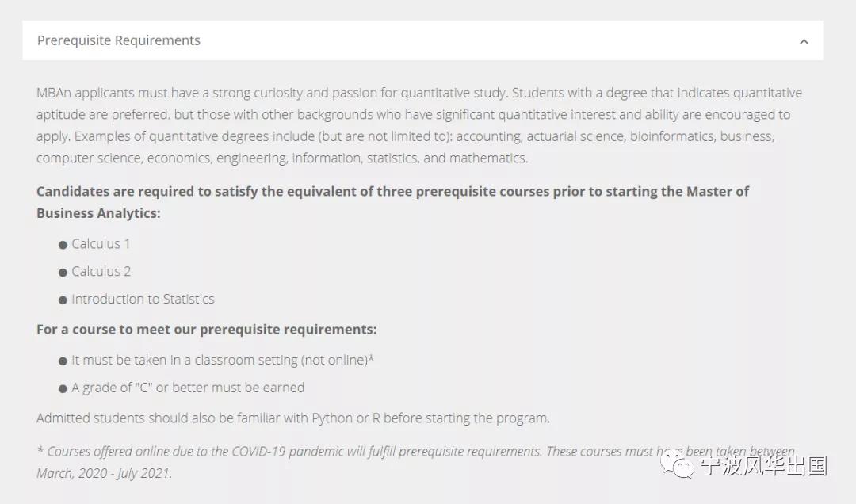The height and width of the screenshot is (504, 856).
Task: Click 'A grade of C or better' line
Action: (x=188, y=388)
